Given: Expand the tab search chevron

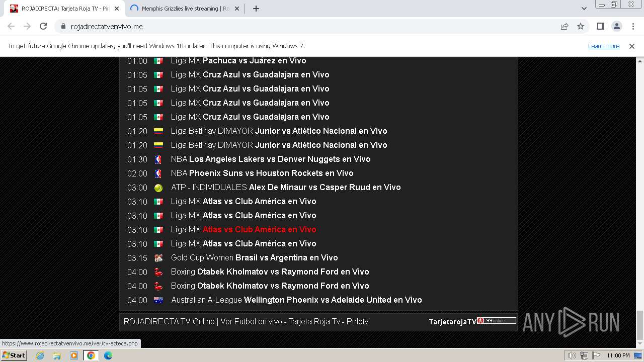Looking at the screenshot, I should point(584,9).
